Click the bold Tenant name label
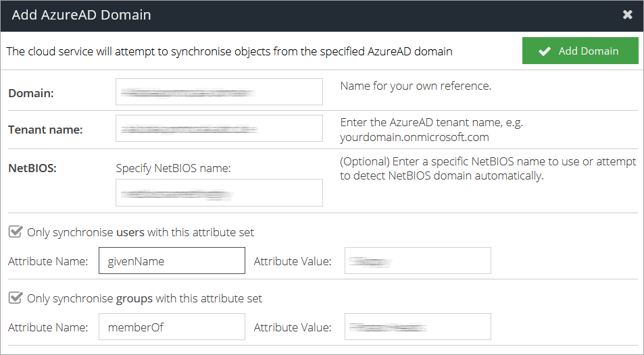Screen dimensions: 644x355 45,130
